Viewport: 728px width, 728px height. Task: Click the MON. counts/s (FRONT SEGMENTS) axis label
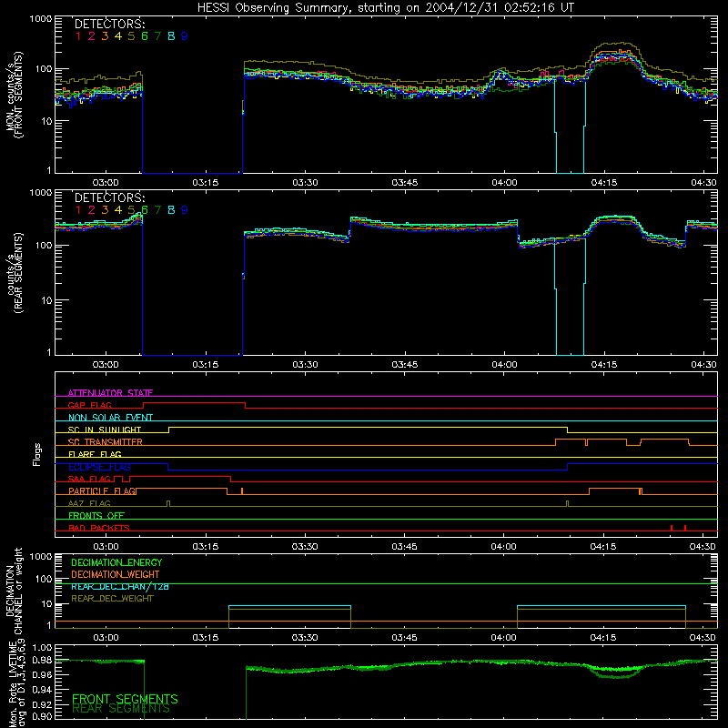[14, 95]
